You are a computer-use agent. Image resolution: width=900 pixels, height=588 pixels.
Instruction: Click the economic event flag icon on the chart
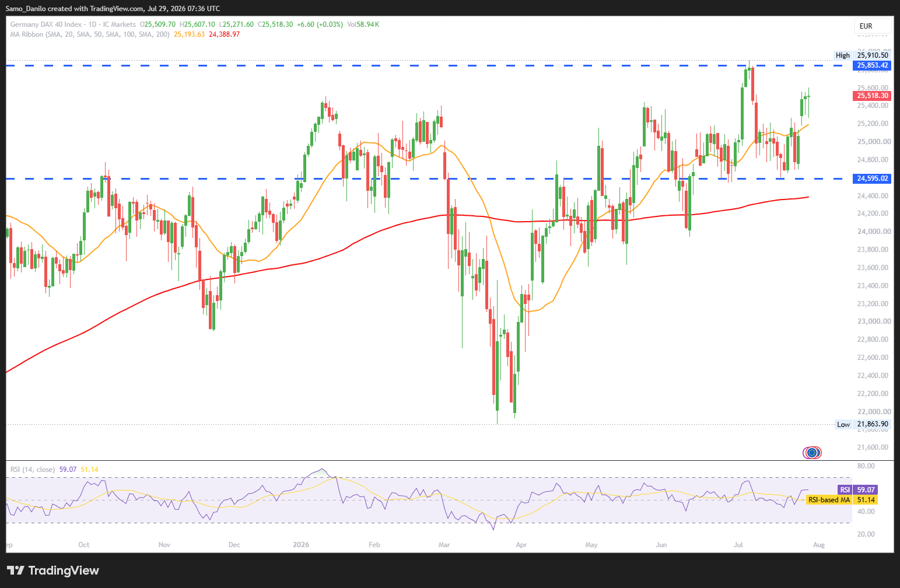coord(812,452)
